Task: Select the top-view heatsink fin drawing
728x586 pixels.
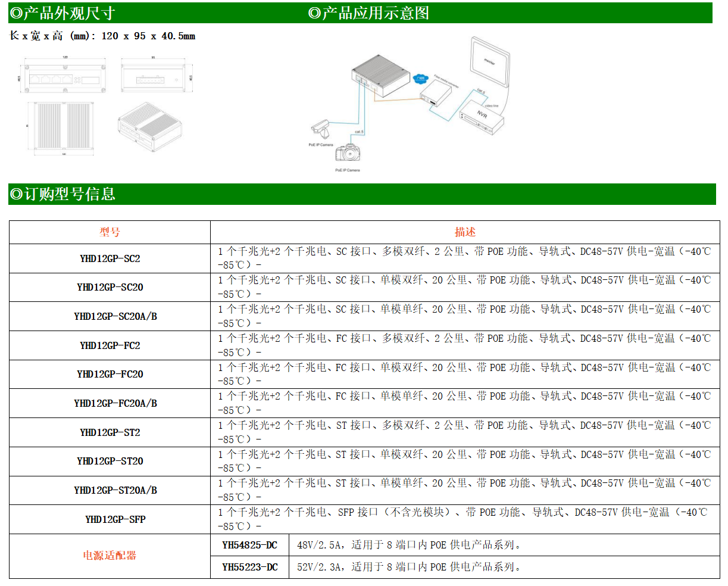Action: 64,127
